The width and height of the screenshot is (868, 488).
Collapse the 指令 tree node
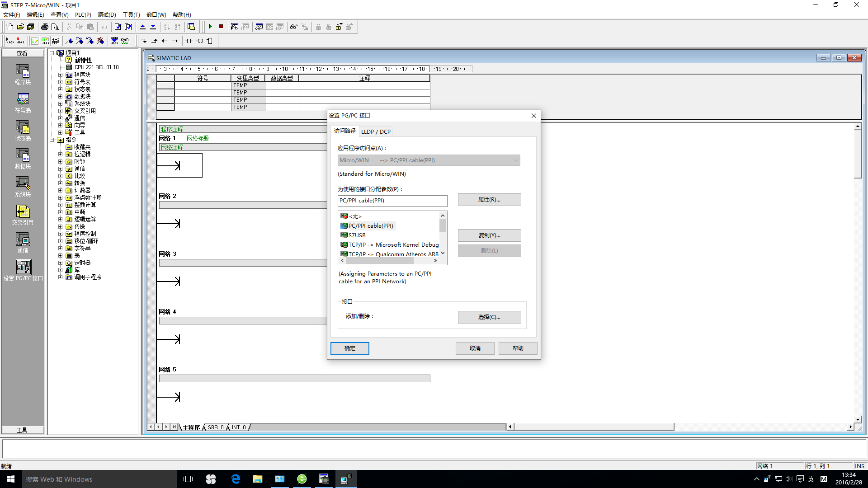click(x=52, y=140)
